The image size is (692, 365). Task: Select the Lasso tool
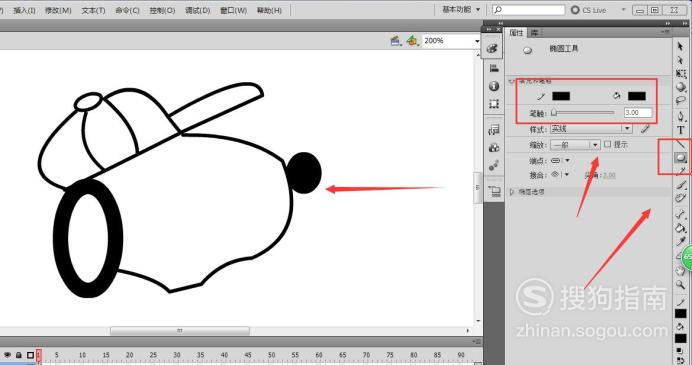pos(681,101)
